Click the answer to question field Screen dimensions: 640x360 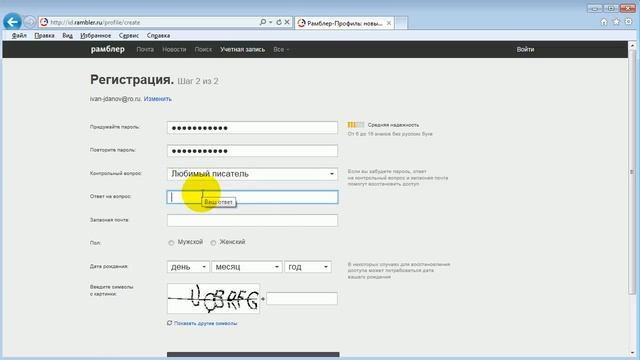(x=252, y=197)
